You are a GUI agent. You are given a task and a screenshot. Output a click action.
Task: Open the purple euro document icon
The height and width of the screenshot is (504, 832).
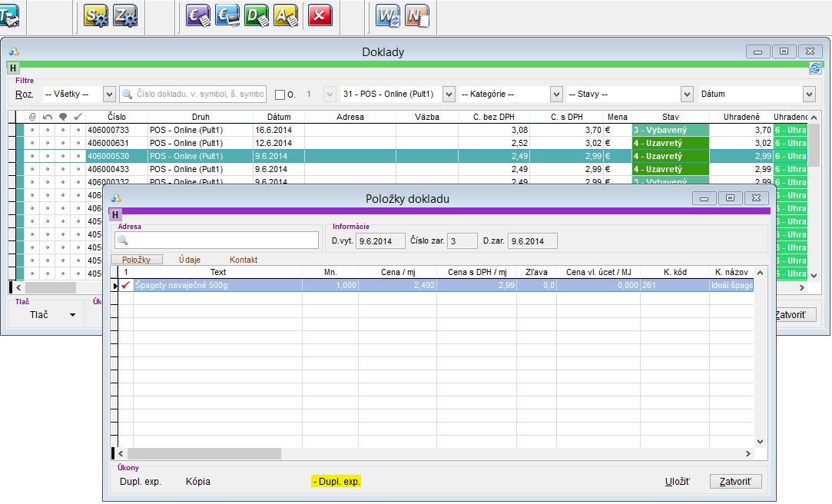point(198,15)
